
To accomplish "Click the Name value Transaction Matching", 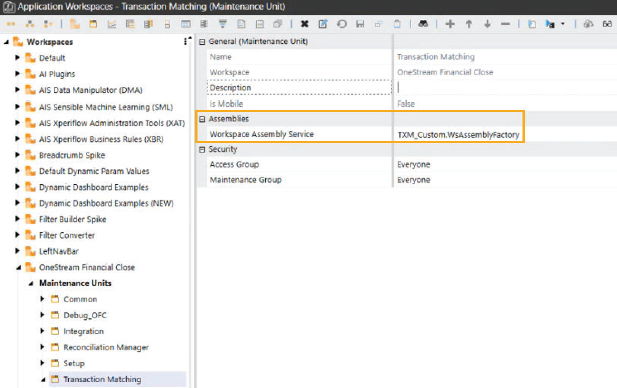I will point(436,57).
